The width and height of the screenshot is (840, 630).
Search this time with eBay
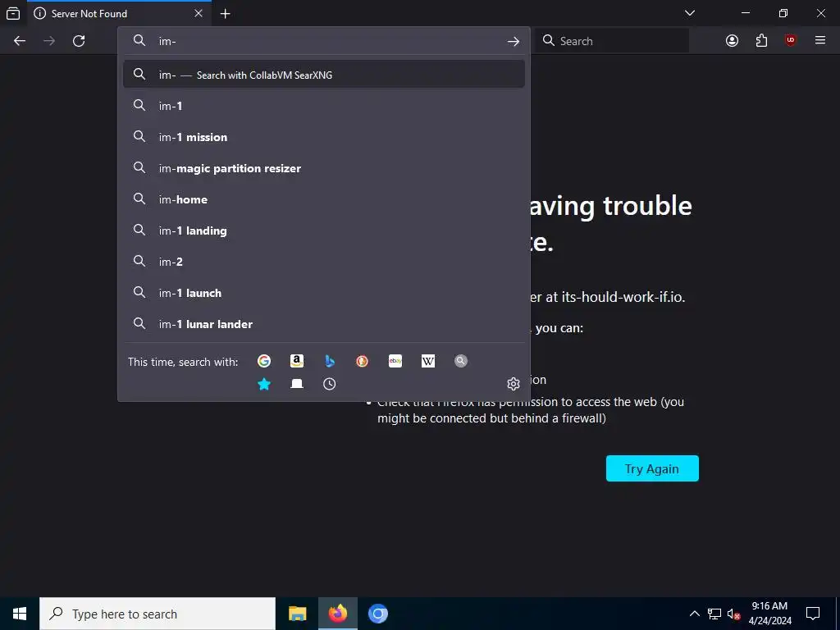tap(395, 361)
